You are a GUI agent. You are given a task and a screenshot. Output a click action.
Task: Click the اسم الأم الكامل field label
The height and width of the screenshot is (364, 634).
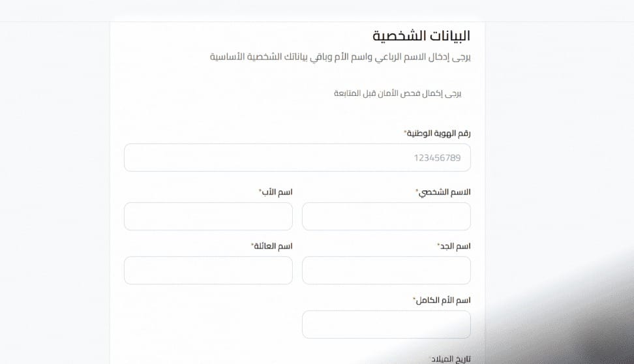[444, 300]
